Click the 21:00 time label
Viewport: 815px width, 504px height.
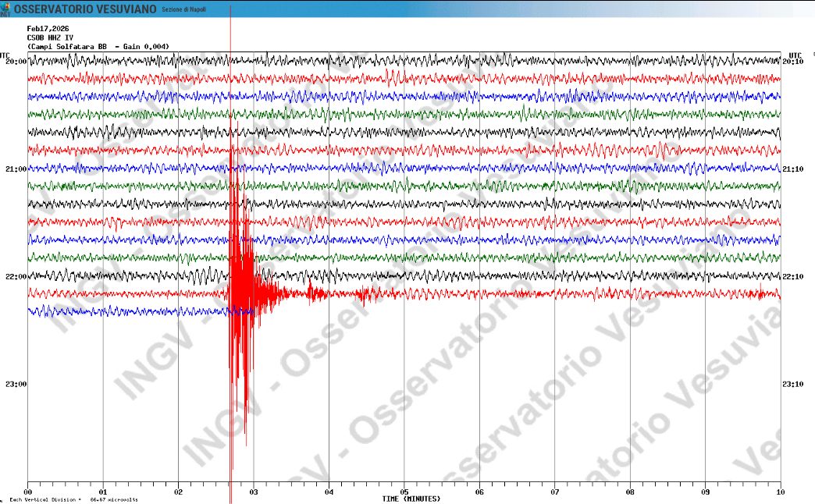pyautogui.click(x=15, y=167)
